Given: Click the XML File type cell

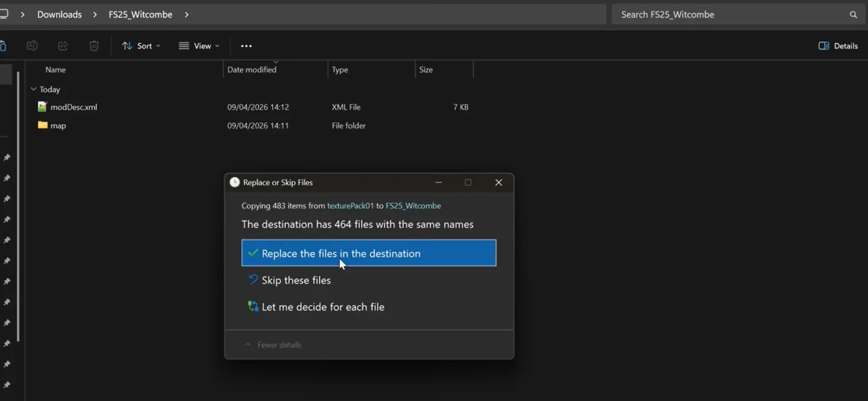Looking at the screenshot, I should point(346,107).
